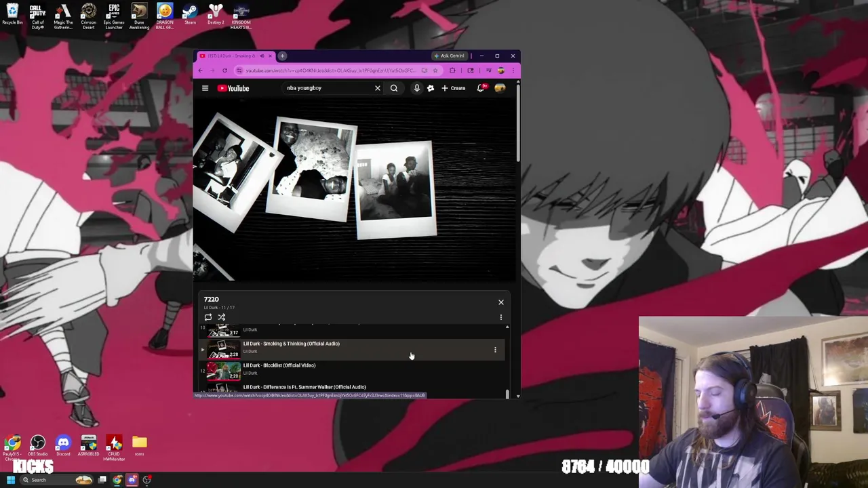This screenshot has height=488, width=868.
Task: Click playlist scrollbar up arrow
Action: (x=507, y=327)
